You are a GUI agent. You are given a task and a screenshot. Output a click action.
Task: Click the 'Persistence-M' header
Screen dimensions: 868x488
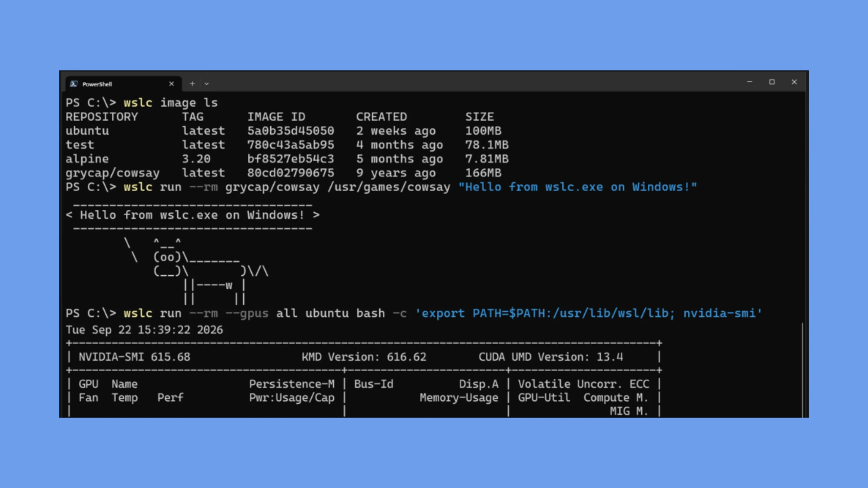pyautogui.click(x=292, y=384)
